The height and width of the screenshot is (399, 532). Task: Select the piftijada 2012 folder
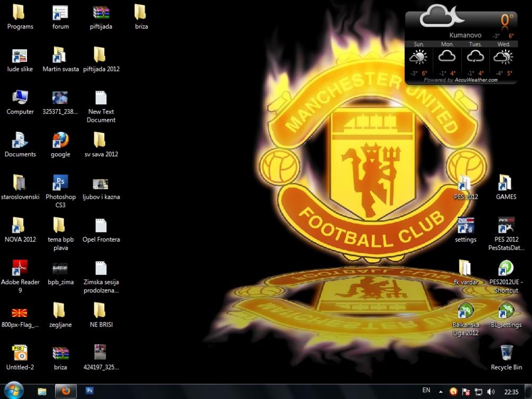[x=101, y=56]
